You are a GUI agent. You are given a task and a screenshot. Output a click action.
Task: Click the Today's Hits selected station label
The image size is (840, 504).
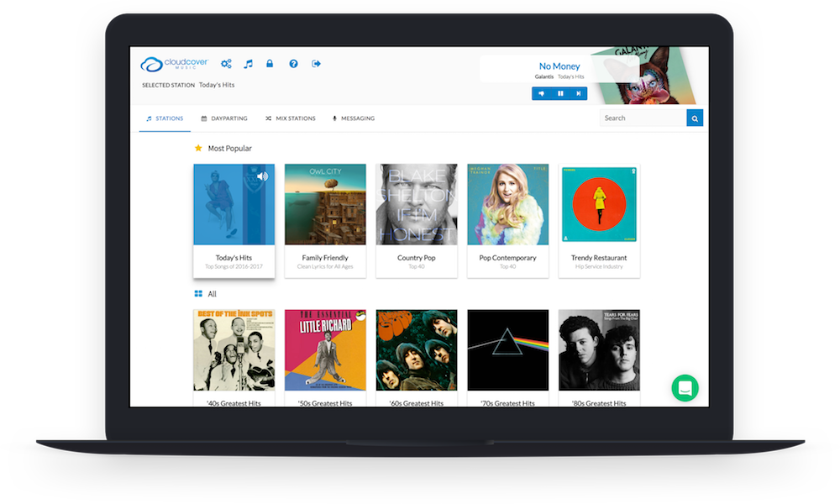(215, 84)
